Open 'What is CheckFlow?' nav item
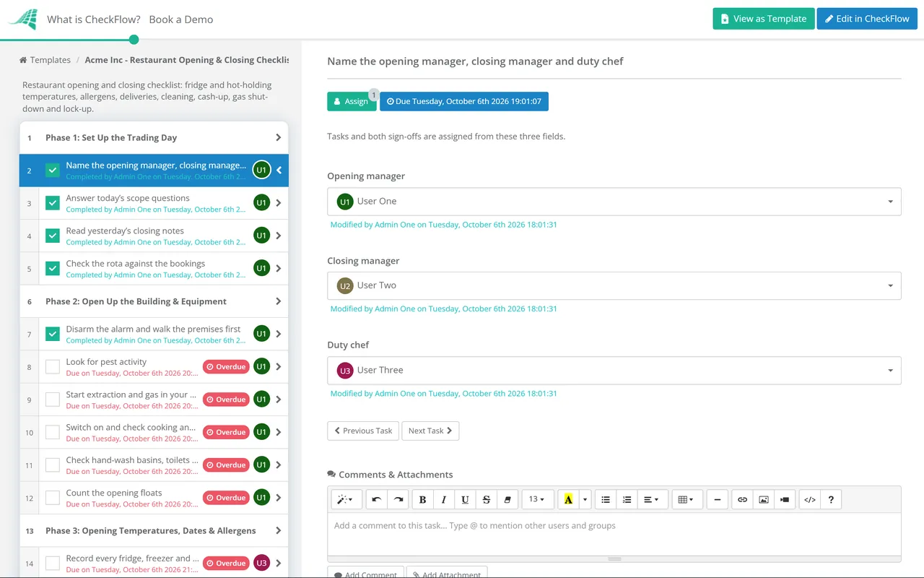Screen dimensions: 924x578 (x=94, y=20)
